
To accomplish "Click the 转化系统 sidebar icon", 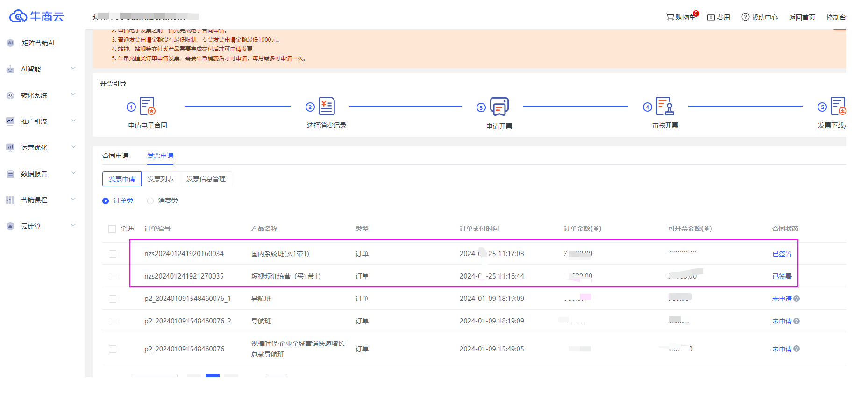I will [10, 95].
